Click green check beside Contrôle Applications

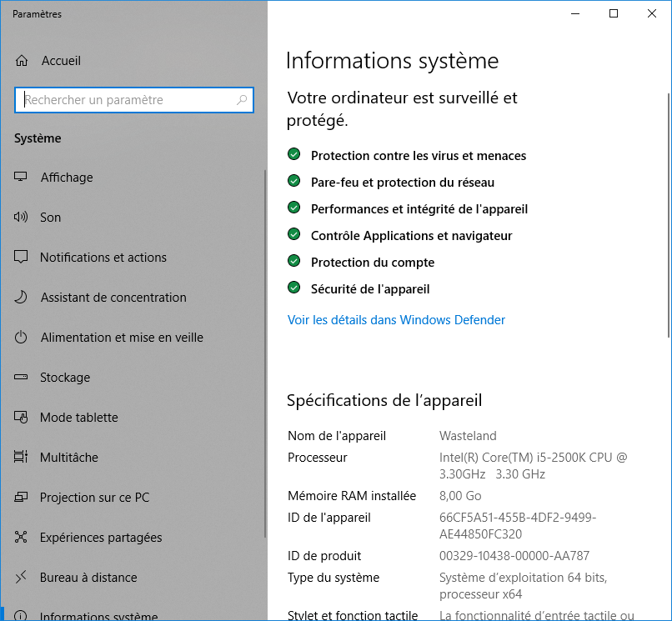294,234
